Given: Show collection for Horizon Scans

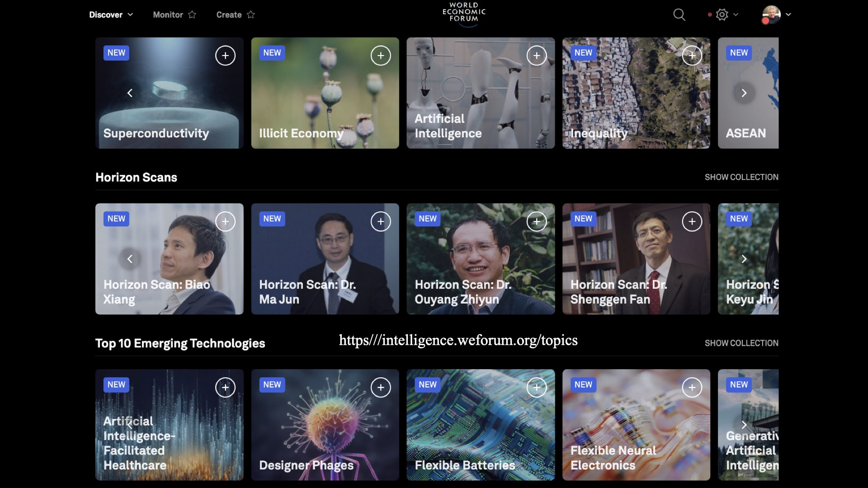Looking at the screenshot, I should (x=741, y=177).
